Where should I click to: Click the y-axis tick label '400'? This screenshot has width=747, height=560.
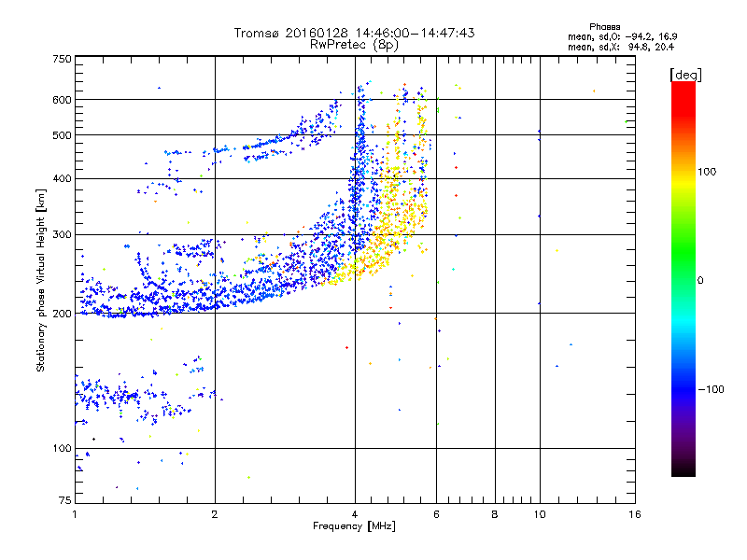point(62,179)
